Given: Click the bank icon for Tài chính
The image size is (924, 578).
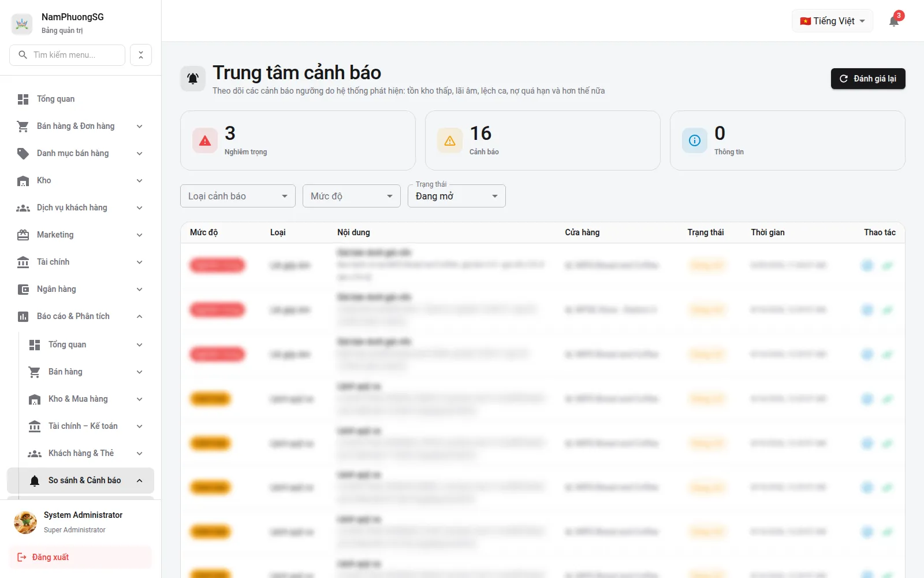Looking at the screenshot, I should coord(23,262).
